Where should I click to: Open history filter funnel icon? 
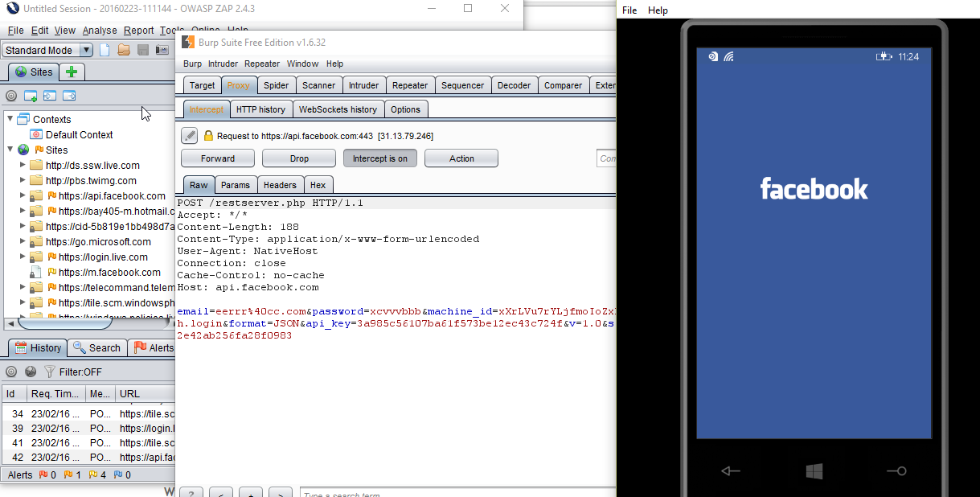(50, 372)
